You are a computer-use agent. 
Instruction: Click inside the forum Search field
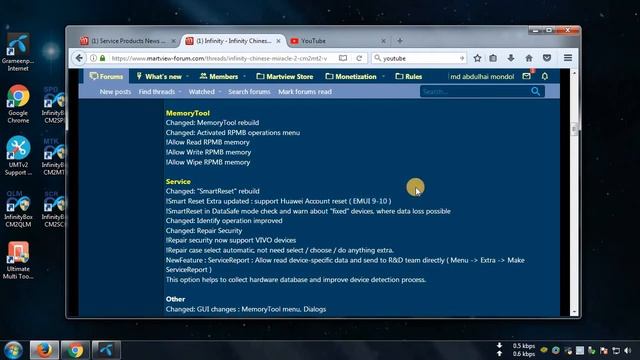point(475,91)
